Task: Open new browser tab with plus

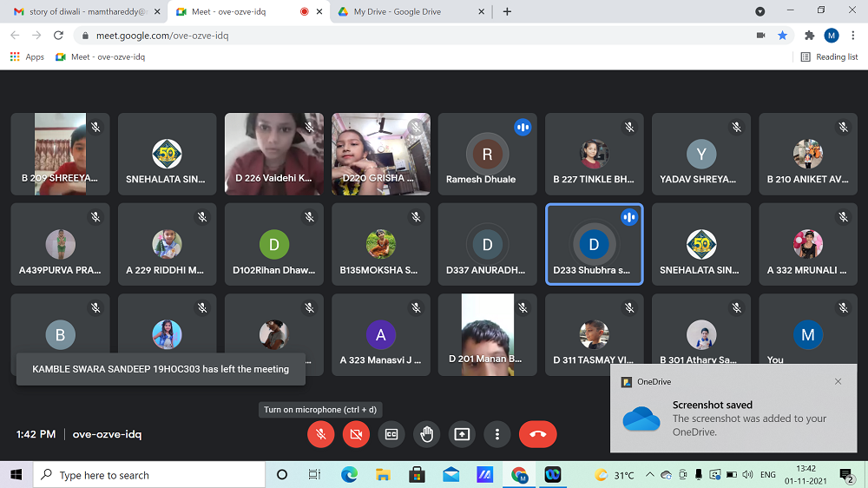Action: point(507,11)
